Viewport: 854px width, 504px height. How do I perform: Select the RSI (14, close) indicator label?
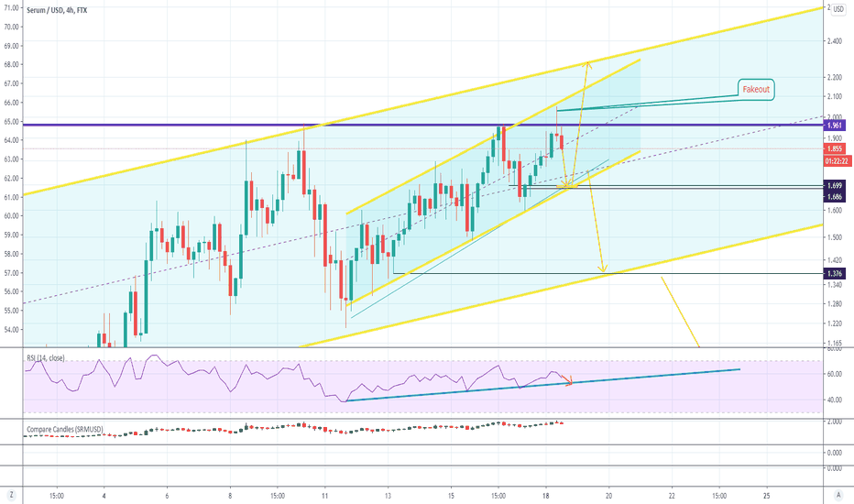point(46,358)
